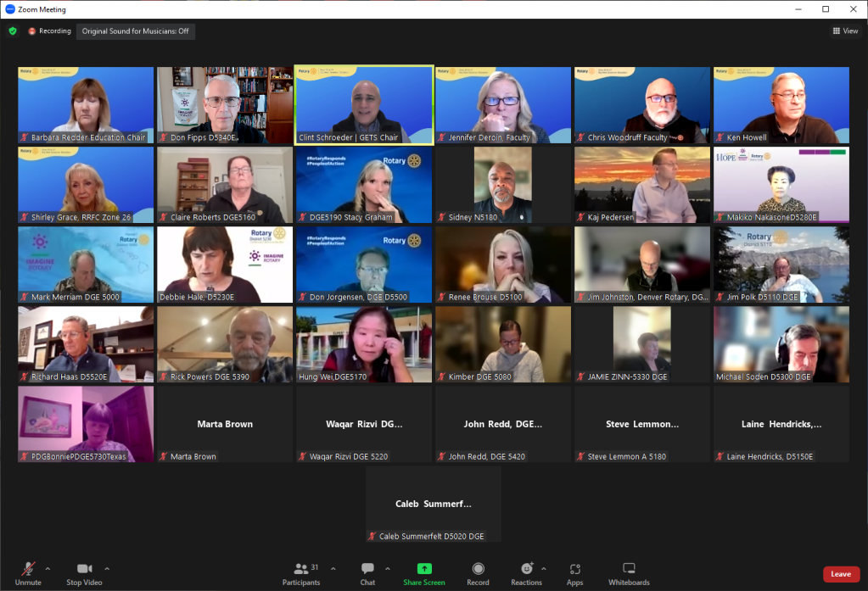Open the Reactions menu
868x591 pixels.
[526, 569]
